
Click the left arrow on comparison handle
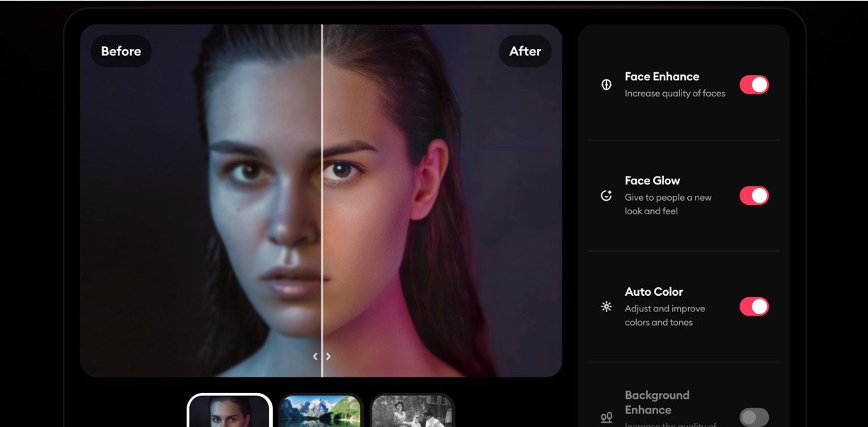point(316,357)
